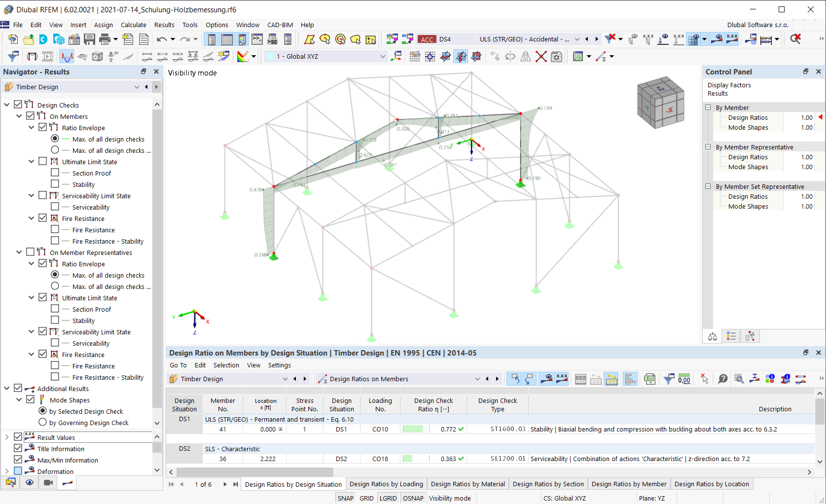The image size is (826, 504).
Task: Undo the last action
Action: coord(162,39)
